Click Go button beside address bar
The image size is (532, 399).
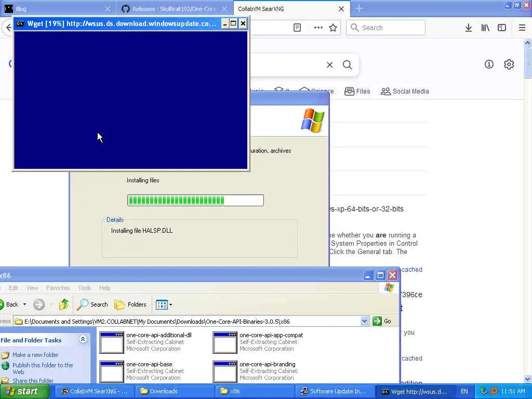click(382, 321)
